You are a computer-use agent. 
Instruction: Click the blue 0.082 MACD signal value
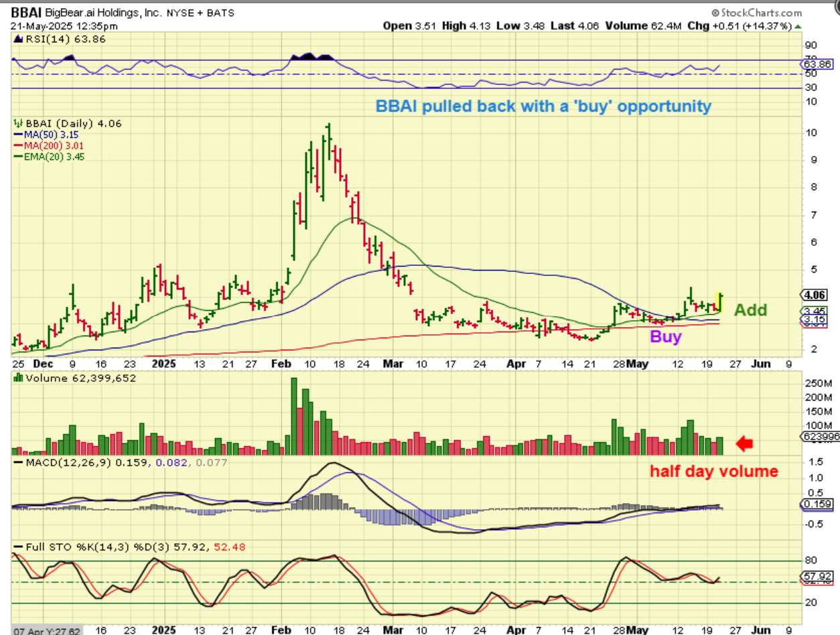coord(171,462)
